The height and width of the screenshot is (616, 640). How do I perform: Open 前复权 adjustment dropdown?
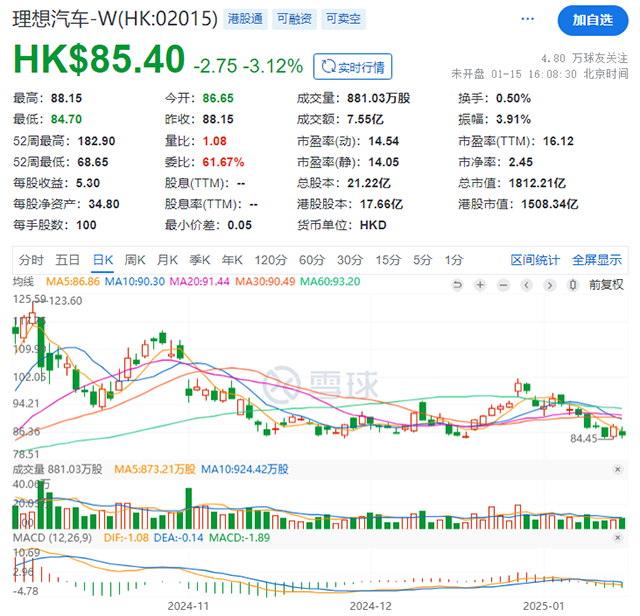[x=606, y=285]
